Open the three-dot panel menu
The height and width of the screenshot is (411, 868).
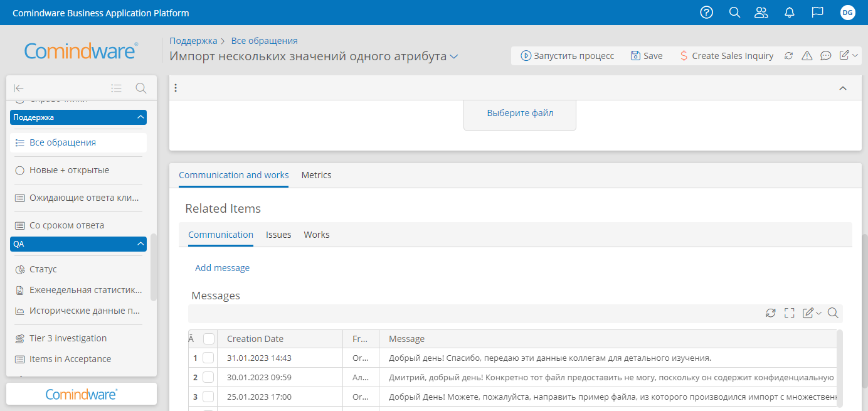(176, 88)
